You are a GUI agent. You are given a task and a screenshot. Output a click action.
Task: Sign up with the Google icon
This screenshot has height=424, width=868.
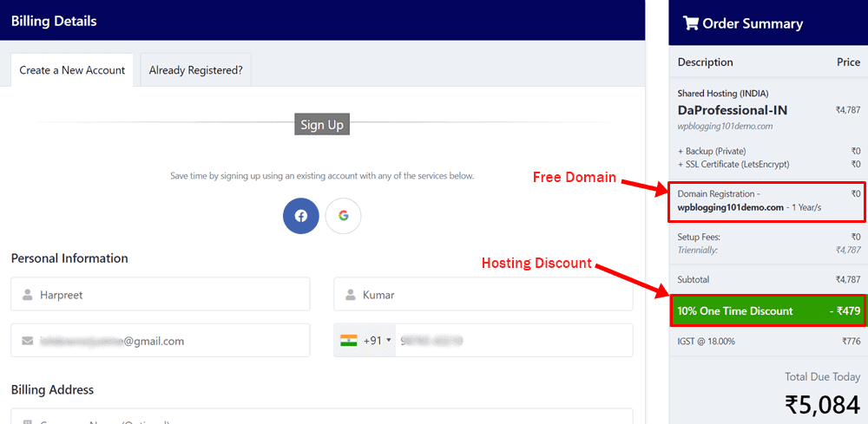pos(343,216)
